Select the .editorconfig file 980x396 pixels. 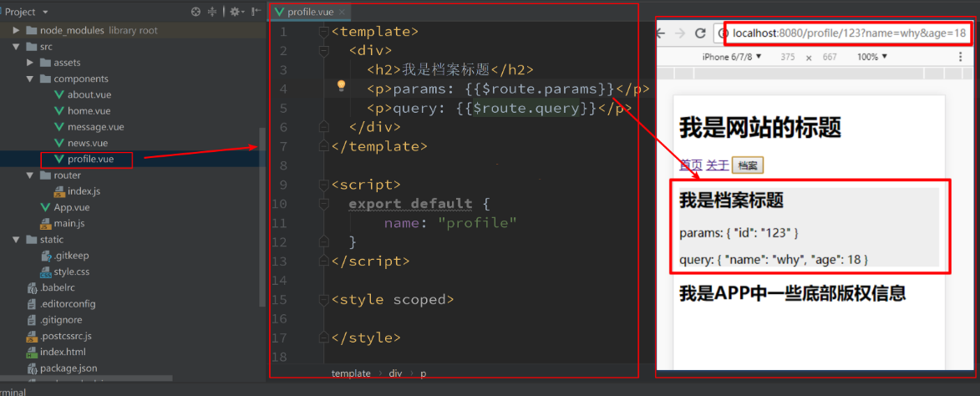click(x=61, y=304)
